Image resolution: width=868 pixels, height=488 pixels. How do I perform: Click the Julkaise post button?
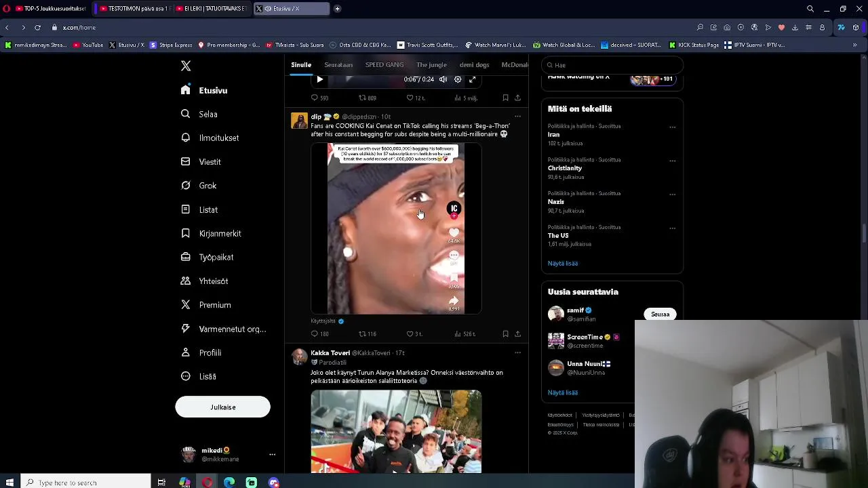point(222,407)
